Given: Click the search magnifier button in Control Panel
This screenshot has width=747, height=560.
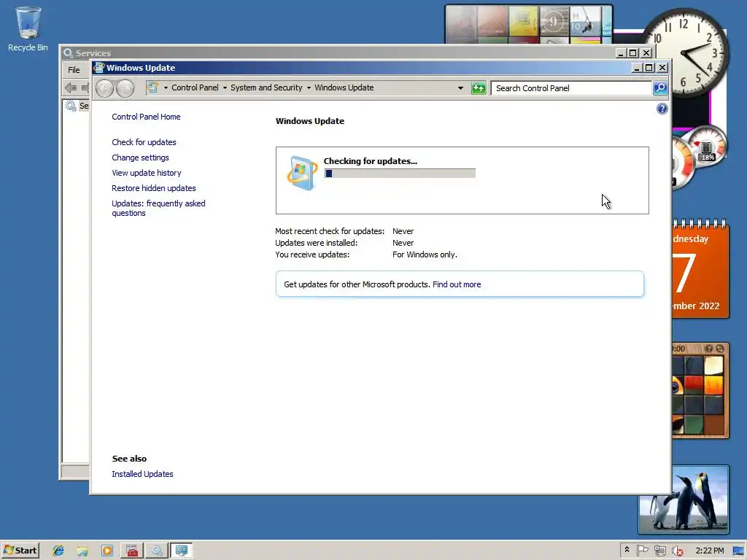Looking at the screenshot, I should pyautogui.click(x=660, y=88).
